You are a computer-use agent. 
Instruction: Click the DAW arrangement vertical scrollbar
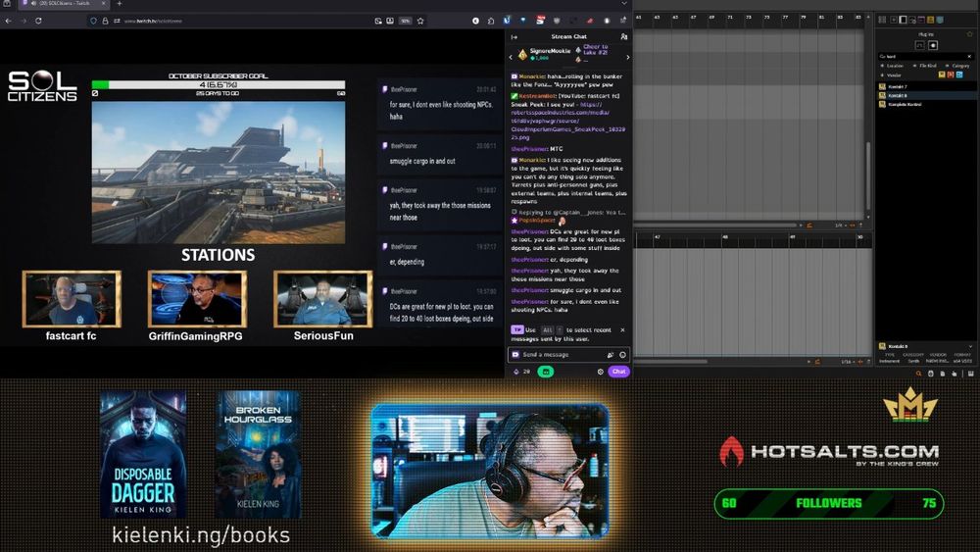point(867,174)
